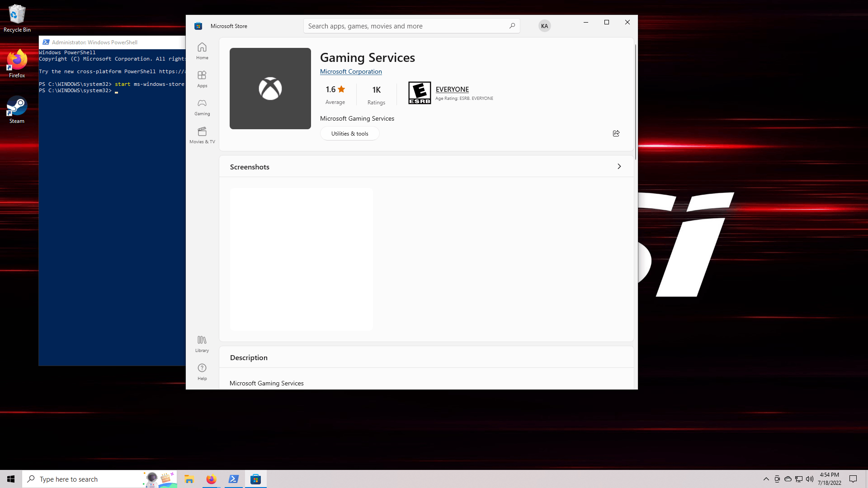Click the Microsoft Store logo icon
The width and height of the screenshot is (868, 488).
[x=198, y=26]
